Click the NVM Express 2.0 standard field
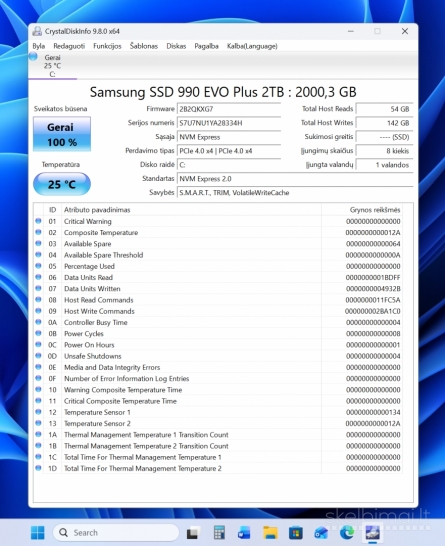This screenshot has width=445, height=546. tap(295, 179)
